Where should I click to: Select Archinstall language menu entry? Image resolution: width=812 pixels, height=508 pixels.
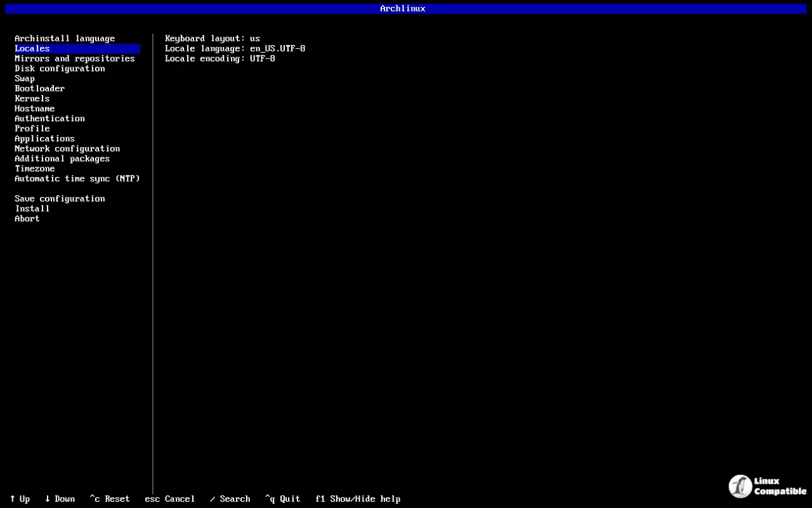click(x=65, y=39)
